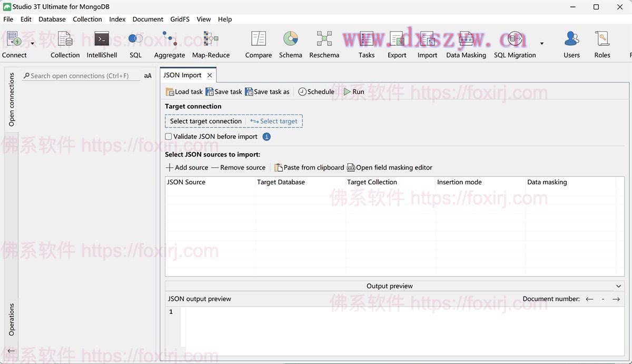Expand the SQL Migration dropdown arrow

(542, 44)
